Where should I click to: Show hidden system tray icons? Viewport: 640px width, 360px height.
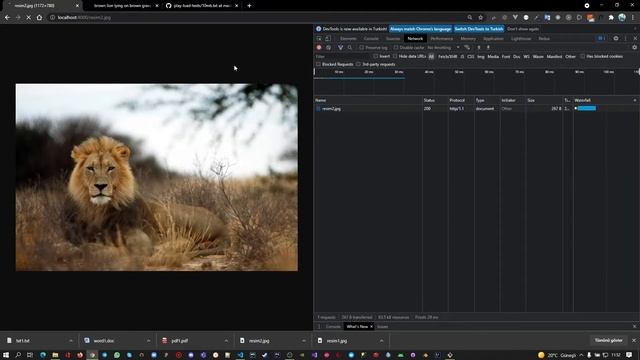(x=581, y=355)
